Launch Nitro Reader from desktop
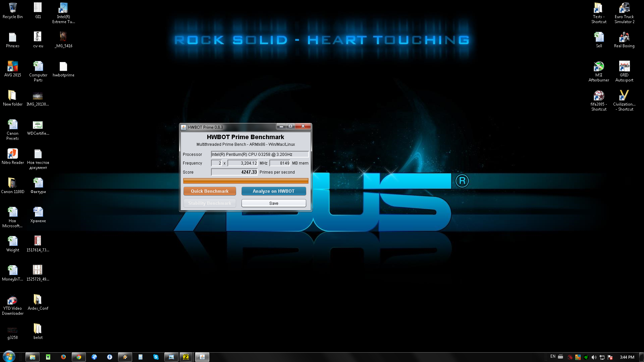644x362 pixels. pos(13,157)
